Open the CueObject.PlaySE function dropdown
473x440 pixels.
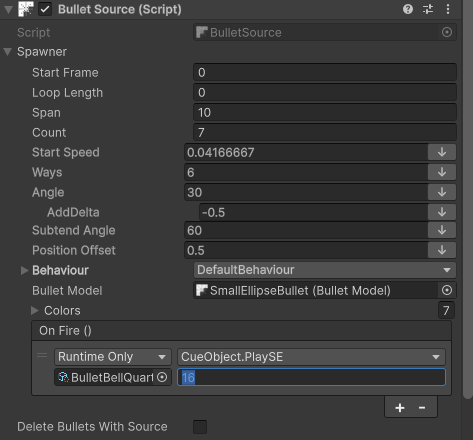(x=311, y=357)
